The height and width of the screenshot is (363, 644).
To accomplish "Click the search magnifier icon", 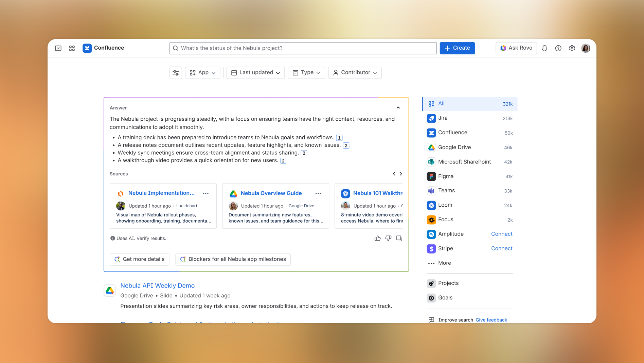I will point(176,48).
